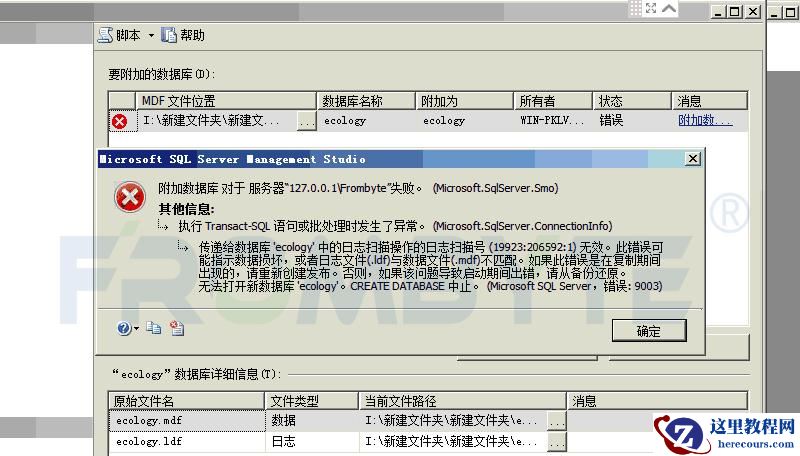Select the ecology cell under 附加为
800x456 pixels.
pos(464,121)
